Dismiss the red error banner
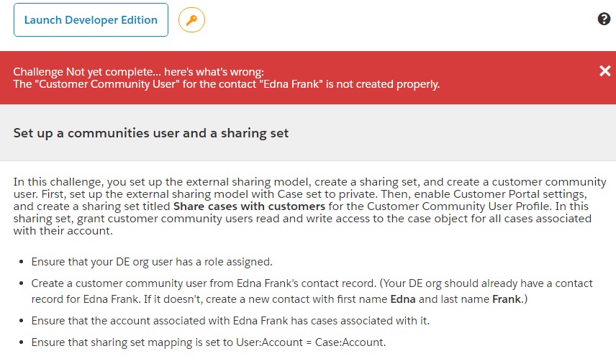Image resolution: width=616 pixels, height=364 pixels. pos(604,70)
